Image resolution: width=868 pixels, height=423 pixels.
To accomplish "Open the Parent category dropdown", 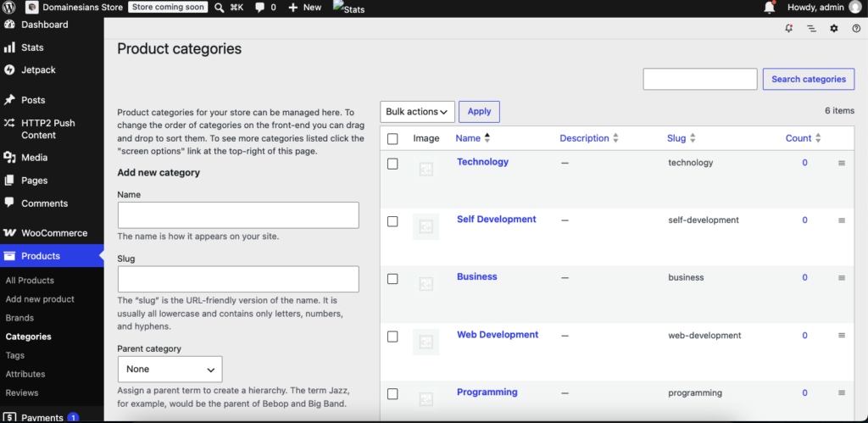I will click(170, 370).
